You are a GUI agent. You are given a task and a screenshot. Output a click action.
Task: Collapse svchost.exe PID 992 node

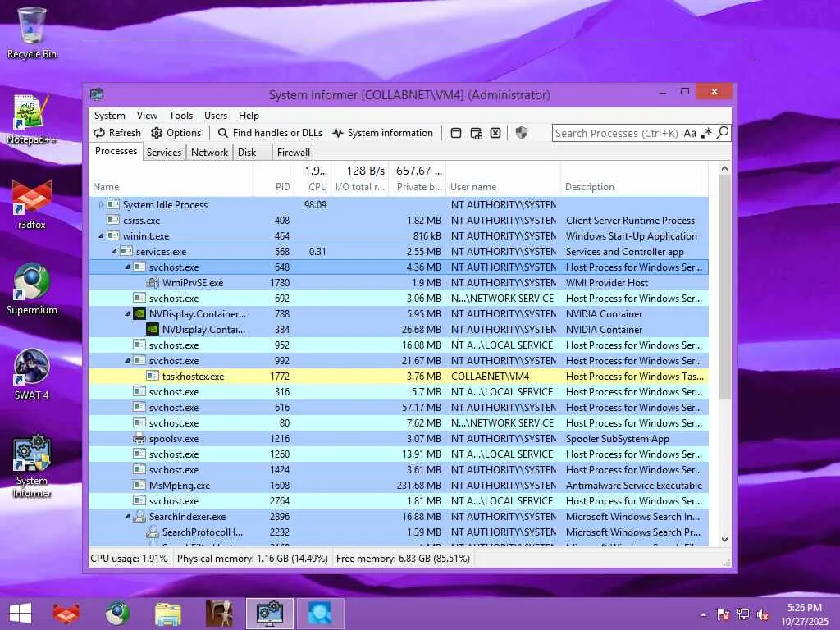click(x=127, y=361)
